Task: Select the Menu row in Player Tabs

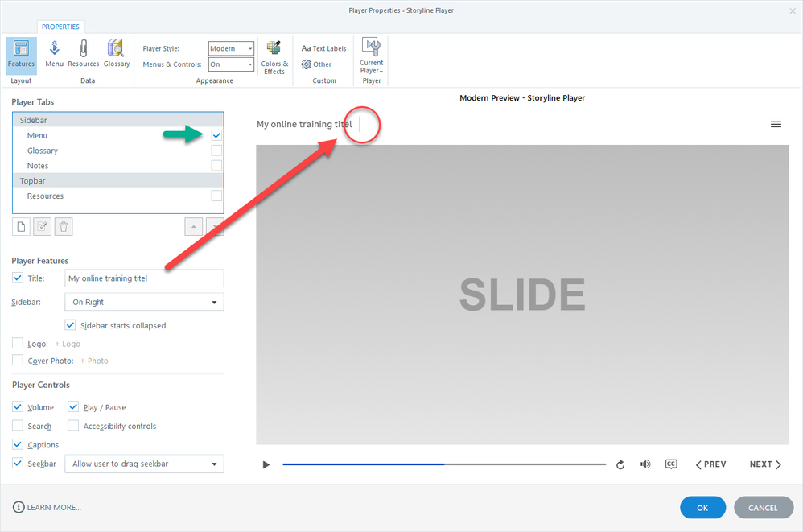Action: [x=117, y=135]
